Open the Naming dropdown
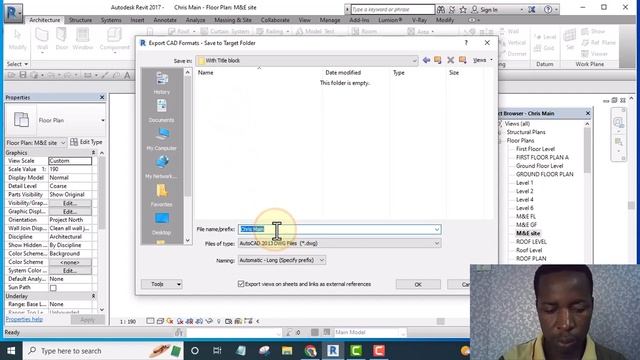Image resolution: width=640 pixels, height=360 pixels. tap(322, 260)
